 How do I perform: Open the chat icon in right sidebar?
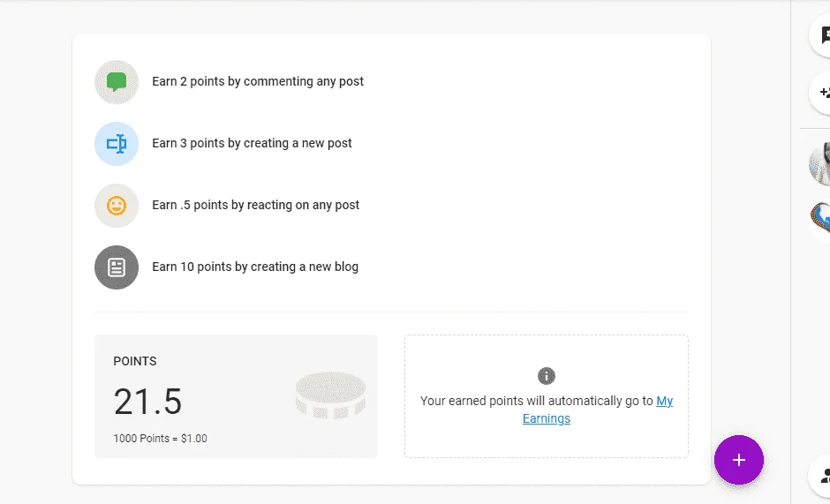(x=823, y=35)
